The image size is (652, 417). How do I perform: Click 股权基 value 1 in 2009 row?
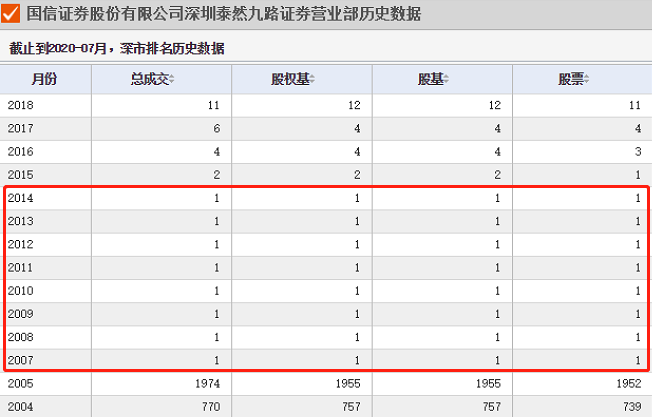point(357,314)
